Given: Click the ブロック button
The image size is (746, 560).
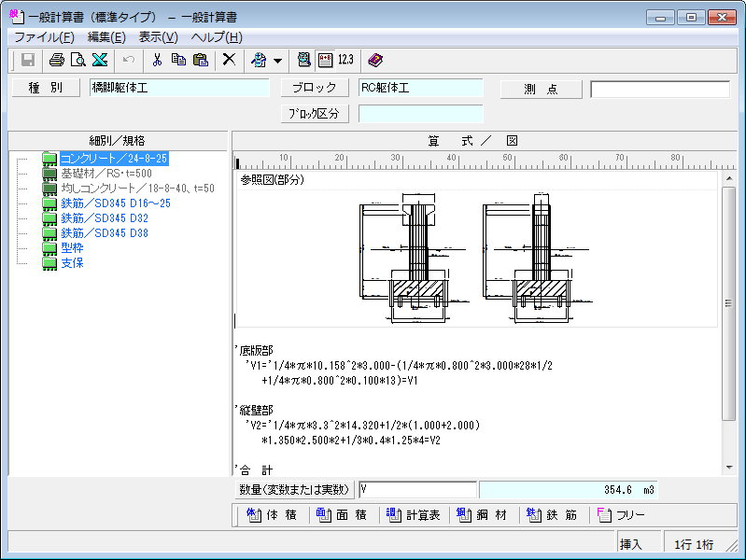Looking at the screenshot, I should coord(314,89).
